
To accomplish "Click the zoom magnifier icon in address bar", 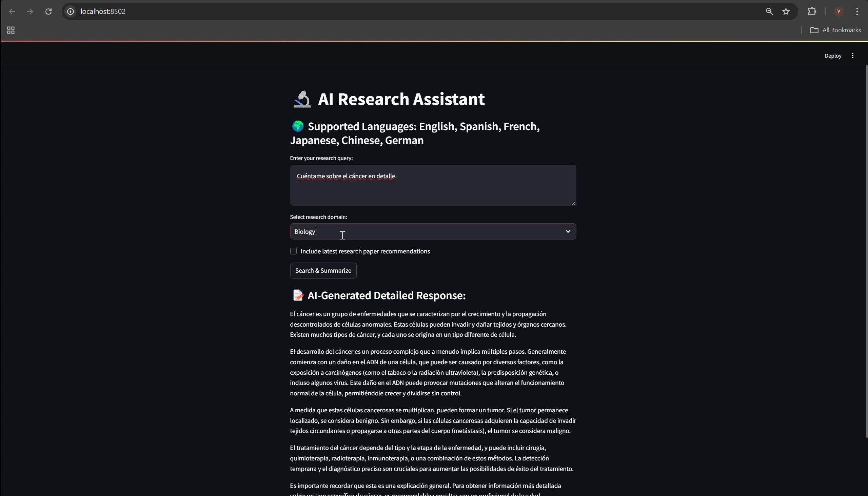I will pyautogui.click(x=769, y=12).
